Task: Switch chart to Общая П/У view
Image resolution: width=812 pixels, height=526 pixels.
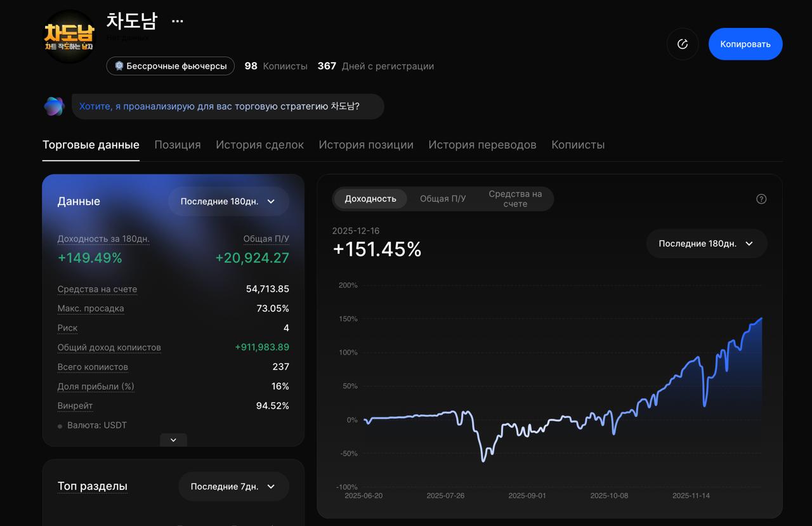Action: click(443, 199)
